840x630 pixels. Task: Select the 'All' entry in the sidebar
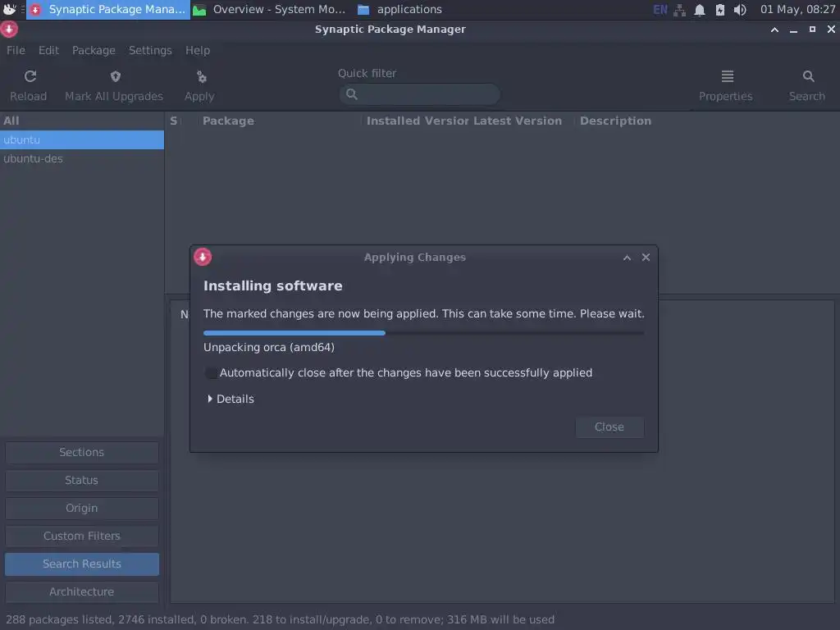(x=82, y=121)
